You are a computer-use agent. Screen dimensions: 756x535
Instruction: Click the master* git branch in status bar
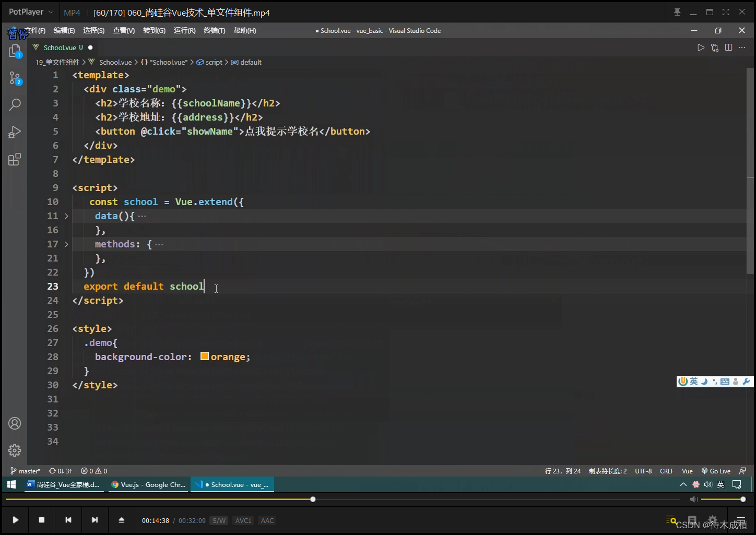(26, 471)
